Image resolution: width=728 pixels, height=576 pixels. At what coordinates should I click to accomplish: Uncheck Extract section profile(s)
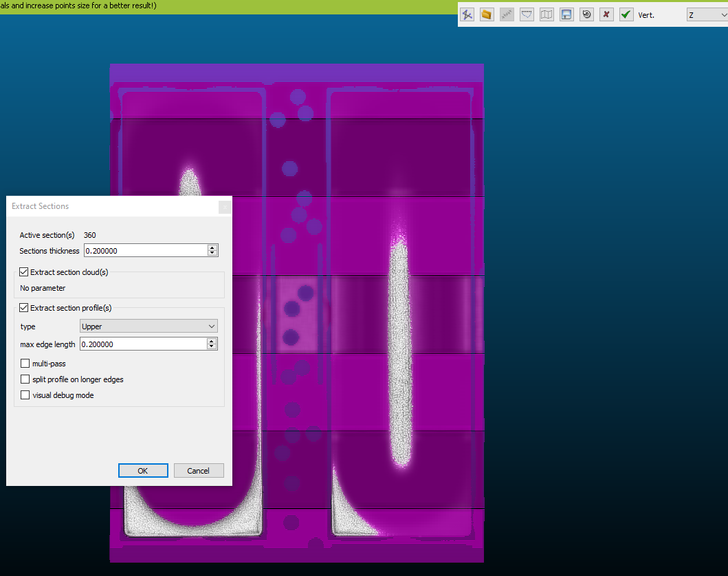pos(24,308)
